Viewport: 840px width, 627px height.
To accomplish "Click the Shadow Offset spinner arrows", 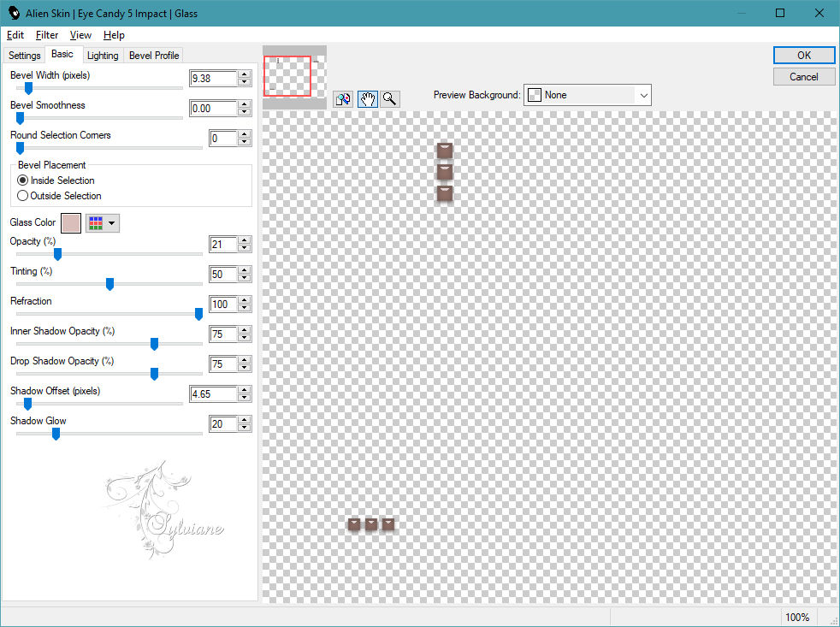I will (x=245, y=394).
